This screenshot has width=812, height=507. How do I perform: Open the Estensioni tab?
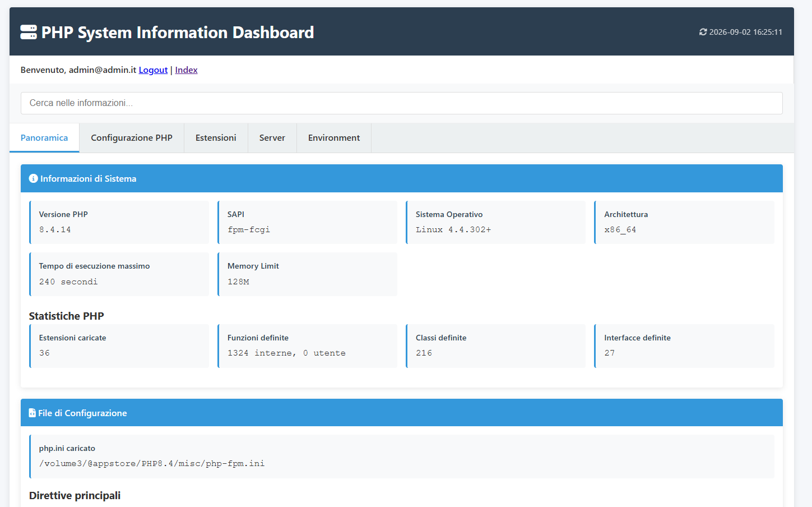pos(216,138)
